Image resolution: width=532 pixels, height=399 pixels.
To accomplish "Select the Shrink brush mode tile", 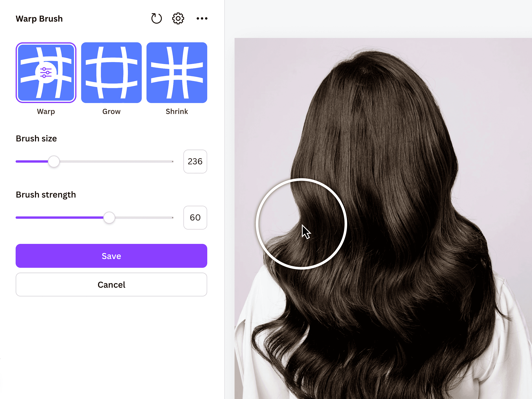I will click(177, 73).
